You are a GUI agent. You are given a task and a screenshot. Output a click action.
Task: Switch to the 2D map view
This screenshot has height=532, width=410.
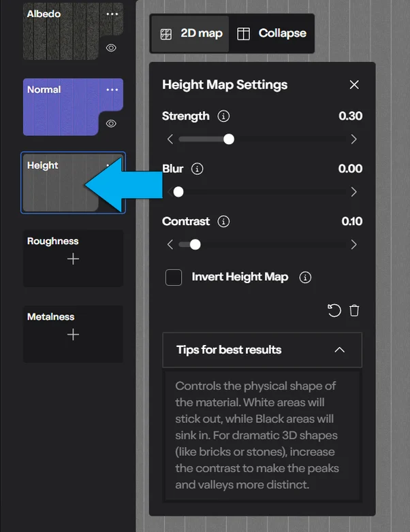(x=190, y=33)
